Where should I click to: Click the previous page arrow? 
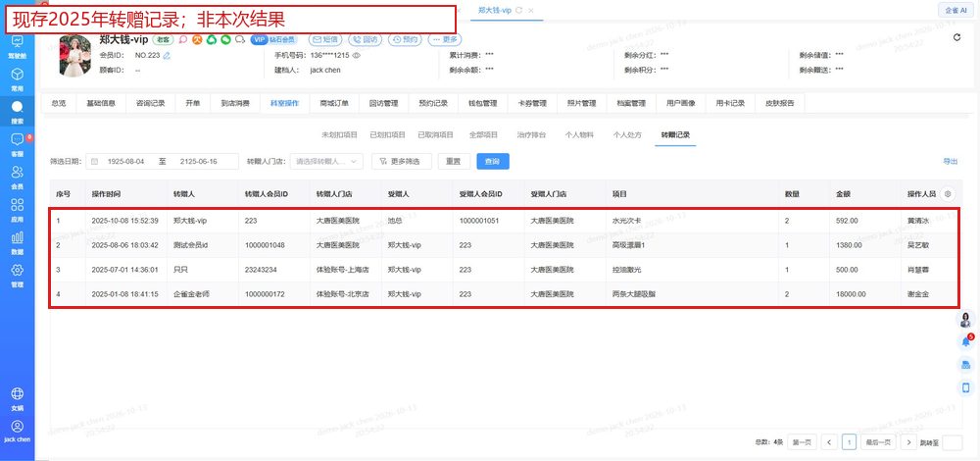click(x=829, y=442)
